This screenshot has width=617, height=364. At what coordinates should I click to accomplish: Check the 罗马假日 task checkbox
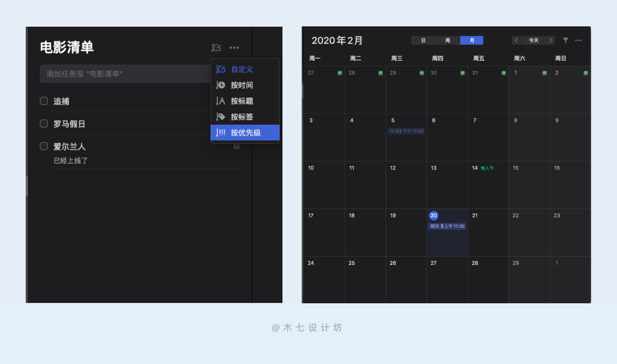(x=44, y=123)
